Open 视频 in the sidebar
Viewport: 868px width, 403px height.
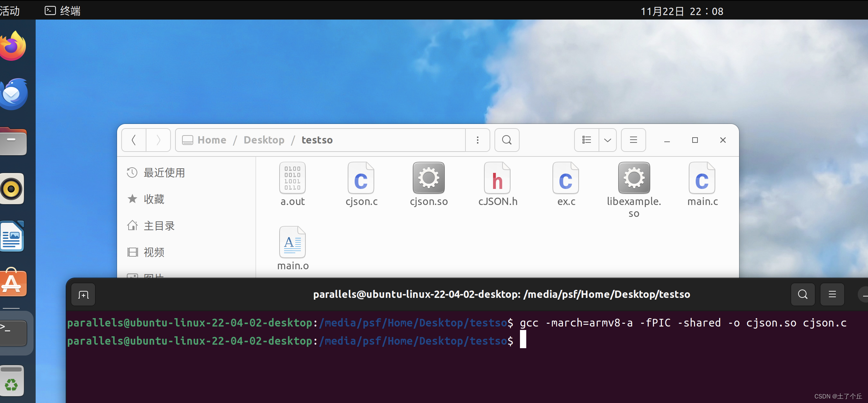(x=187, y=252)
